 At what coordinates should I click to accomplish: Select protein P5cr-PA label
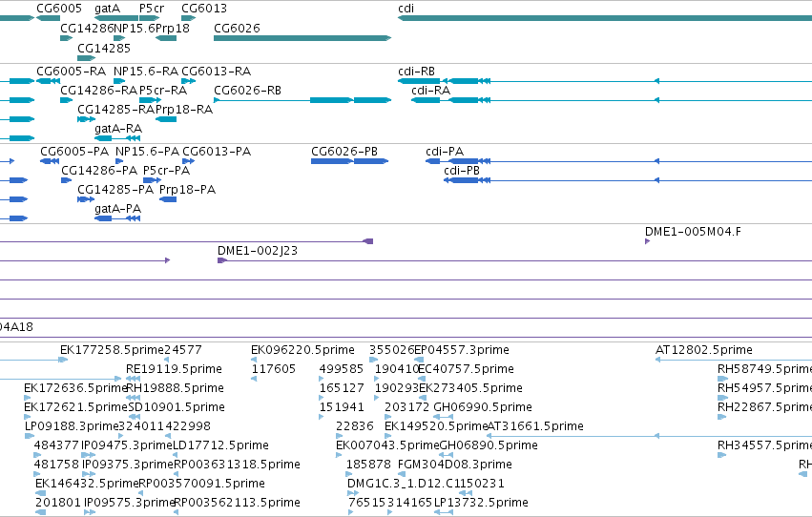(166, 170)
